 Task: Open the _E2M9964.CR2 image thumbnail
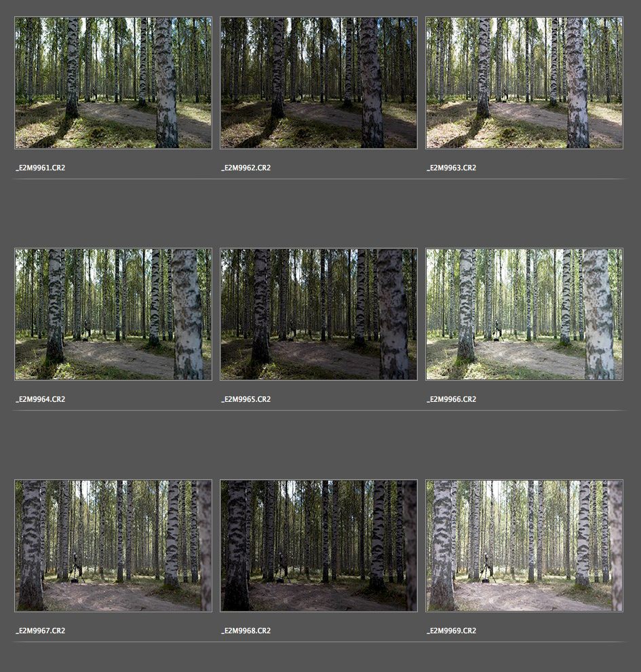click(113, 314)
